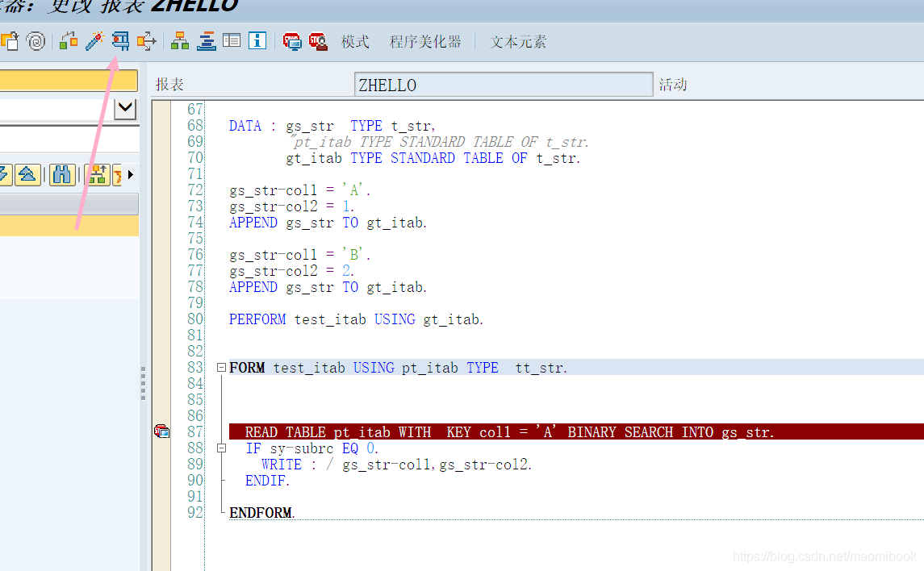This screenshot has height=571, width=924.
Task: Click the breakpoint marker on line 87
Action: [161, 431]
